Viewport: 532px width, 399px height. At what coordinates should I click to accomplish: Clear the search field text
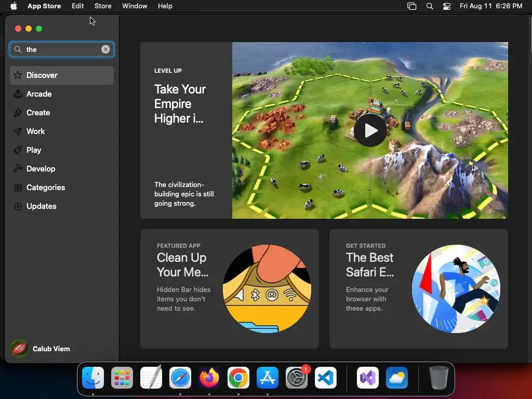coord(105,49)
